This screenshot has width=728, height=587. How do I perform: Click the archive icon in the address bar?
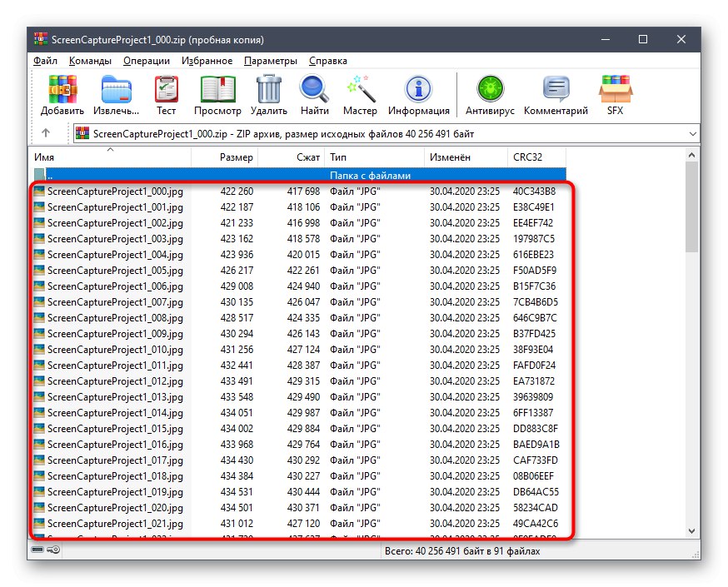coord(82,133)
